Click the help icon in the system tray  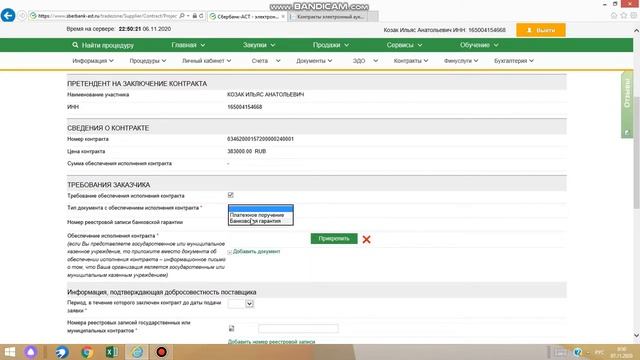click(x=577, y=352)
